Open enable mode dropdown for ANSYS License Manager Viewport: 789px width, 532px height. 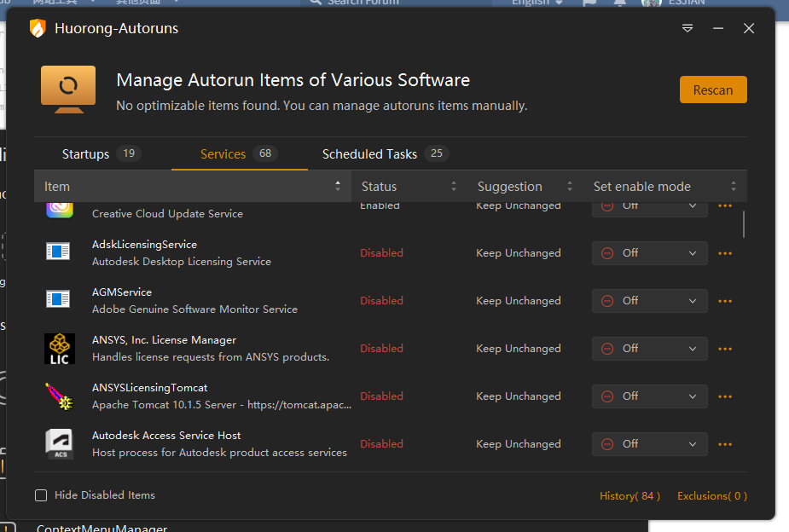[650, 349]
